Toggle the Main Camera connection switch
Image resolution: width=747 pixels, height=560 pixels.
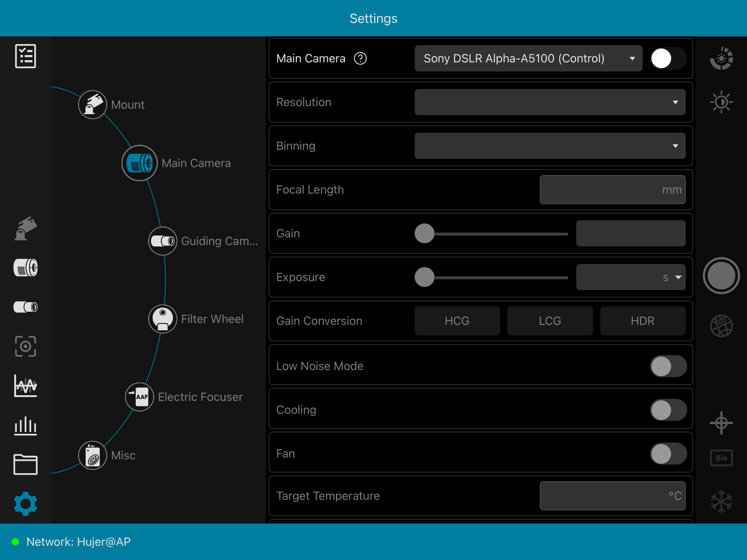(x=668, y=58)
